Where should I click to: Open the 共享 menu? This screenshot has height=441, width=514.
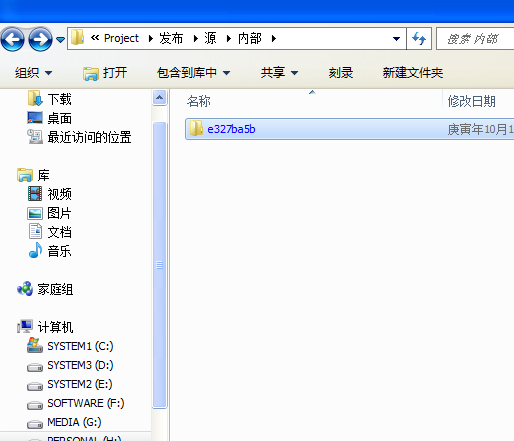coord(279,73)
